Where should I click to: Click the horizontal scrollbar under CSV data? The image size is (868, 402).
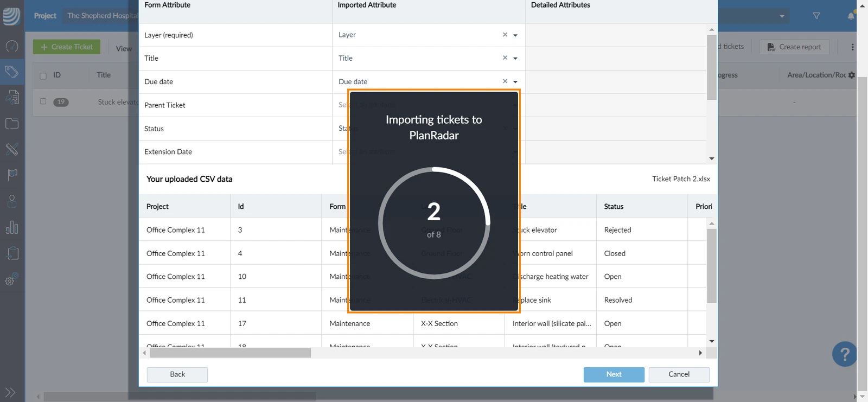[x=231, y=353]
